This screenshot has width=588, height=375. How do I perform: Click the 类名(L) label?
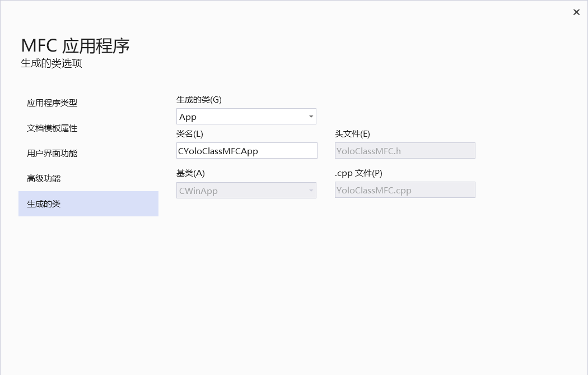(x=190, y=134)
